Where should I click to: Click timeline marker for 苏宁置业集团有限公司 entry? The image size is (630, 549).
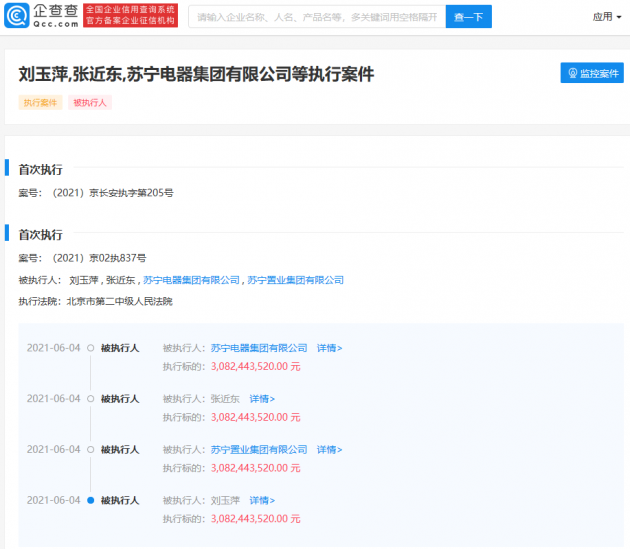click(x=91, y=449)
